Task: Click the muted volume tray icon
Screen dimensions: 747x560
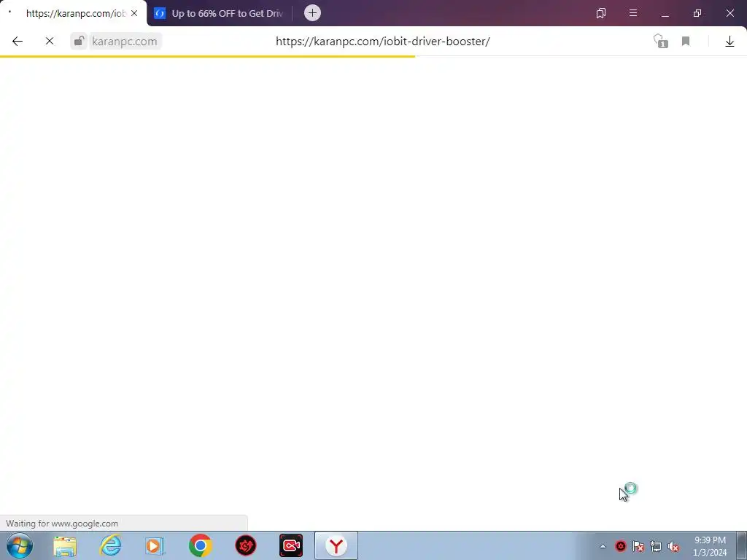Action: click(673, 547)
